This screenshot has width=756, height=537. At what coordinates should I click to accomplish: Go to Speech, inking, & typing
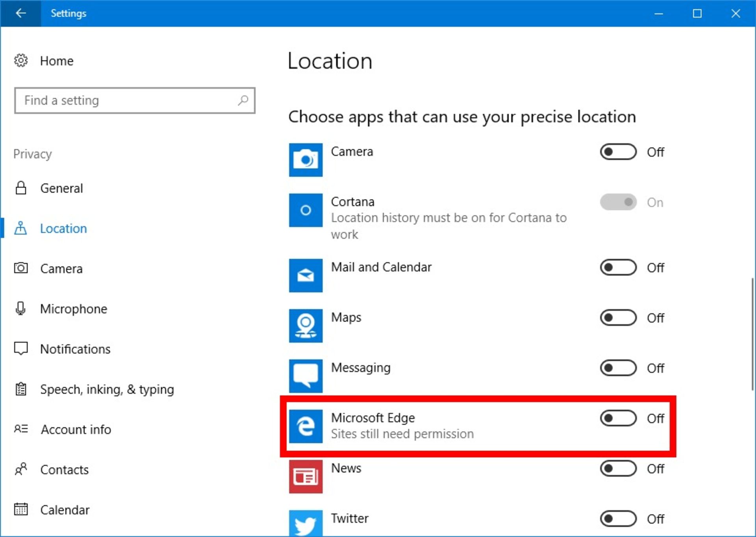(x=107, y=389)
